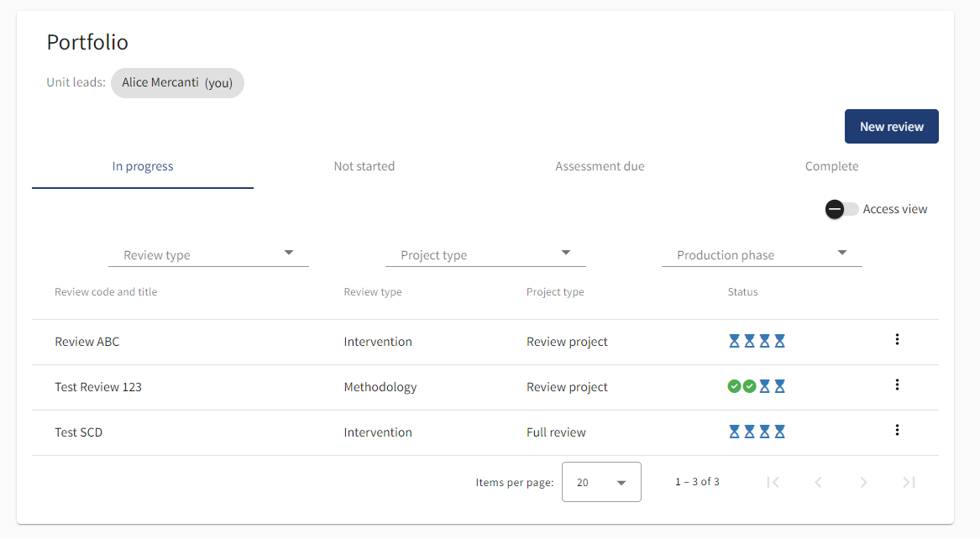Expand the Review type filter dropdown
The width and height of the screenshot is (980, 539).
click(x=209, y=254)
